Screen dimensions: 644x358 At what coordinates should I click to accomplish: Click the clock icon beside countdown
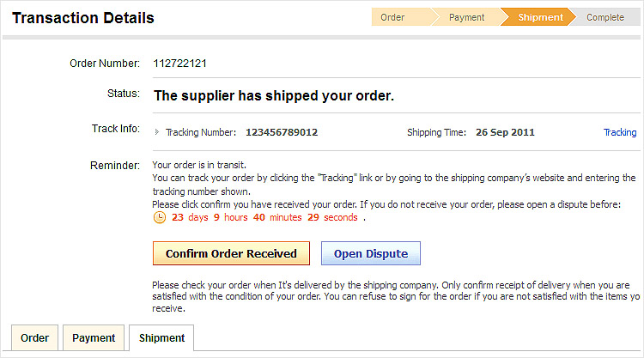click(159, 217)
